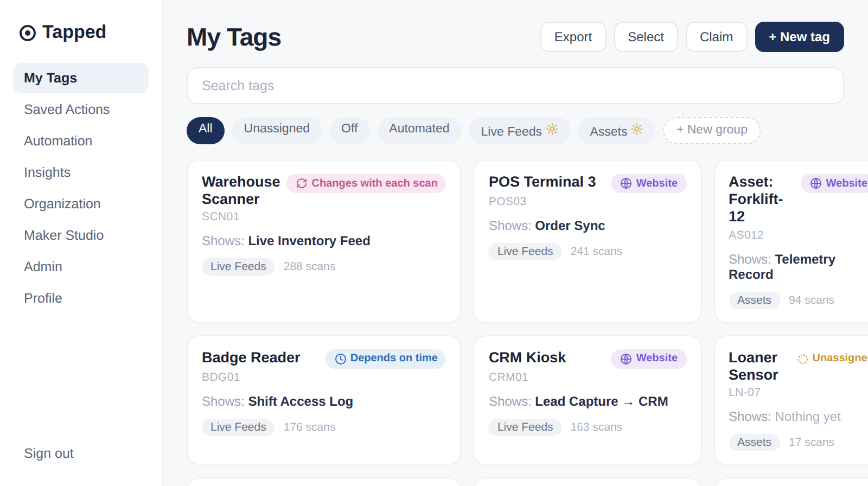
Task: Click the globe icon on CRM Kiosk
Action: click(x=626, y=359)
